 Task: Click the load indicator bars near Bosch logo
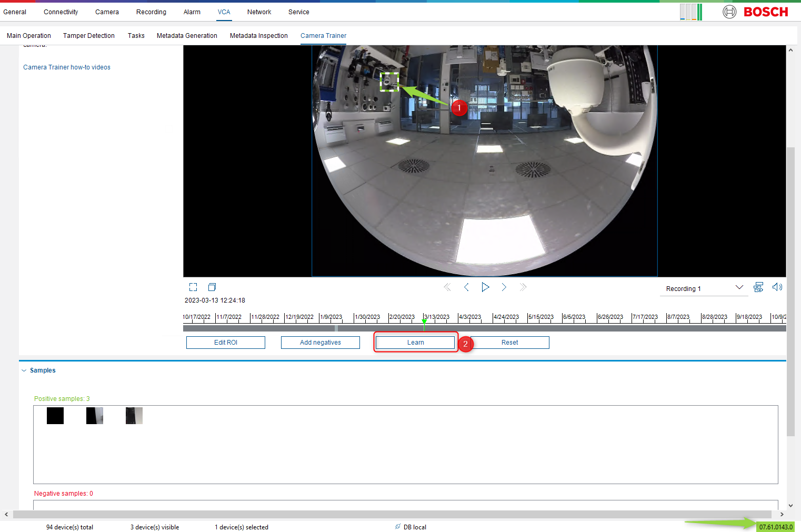pos(690,12)
